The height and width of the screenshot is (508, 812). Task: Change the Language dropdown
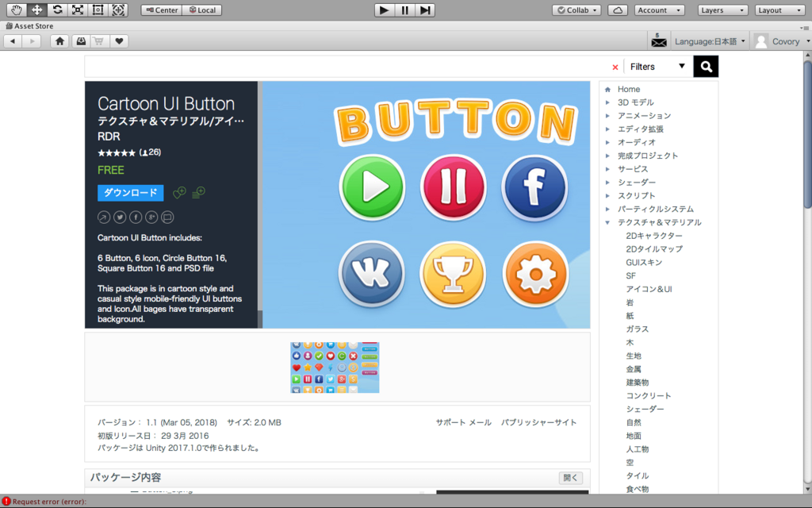(710, 41)
